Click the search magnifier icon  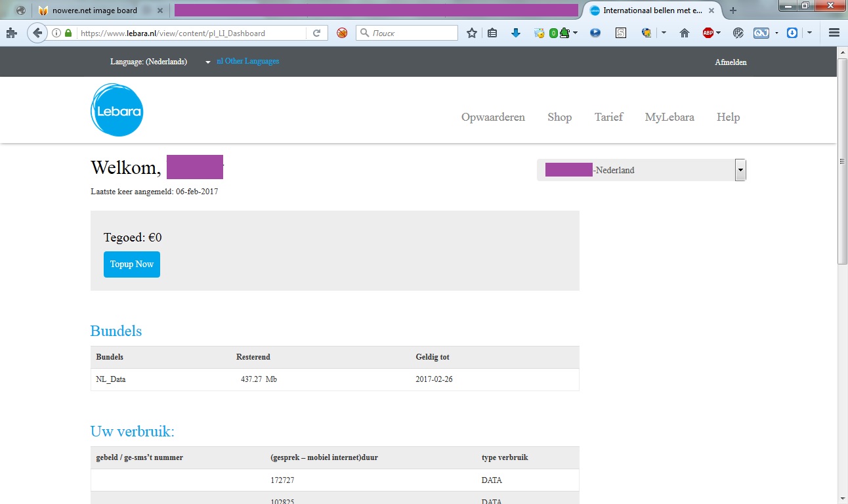pyautogui.click(x=364, y=33)
